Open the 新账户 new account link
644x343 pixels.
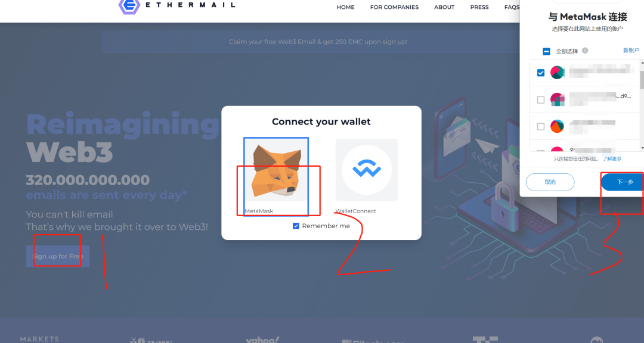[x=631, y=51]
